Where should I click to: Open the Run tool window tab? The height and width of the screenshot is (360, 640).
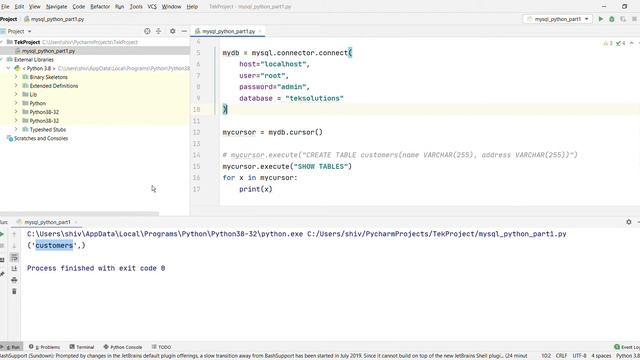(11, 347)
